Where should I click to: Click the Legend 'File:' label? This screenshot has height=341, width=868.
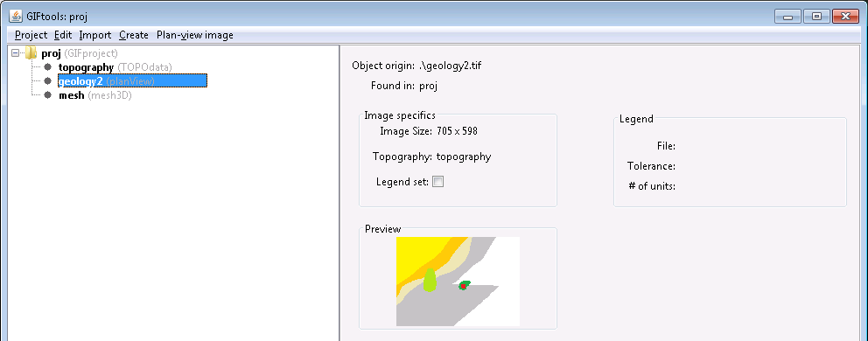click(x=666, y=146)
